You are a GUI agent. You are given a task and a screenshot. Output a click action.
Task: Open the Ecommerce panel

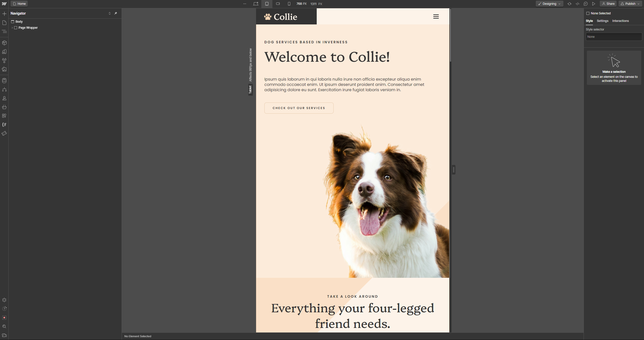(4, 107)
